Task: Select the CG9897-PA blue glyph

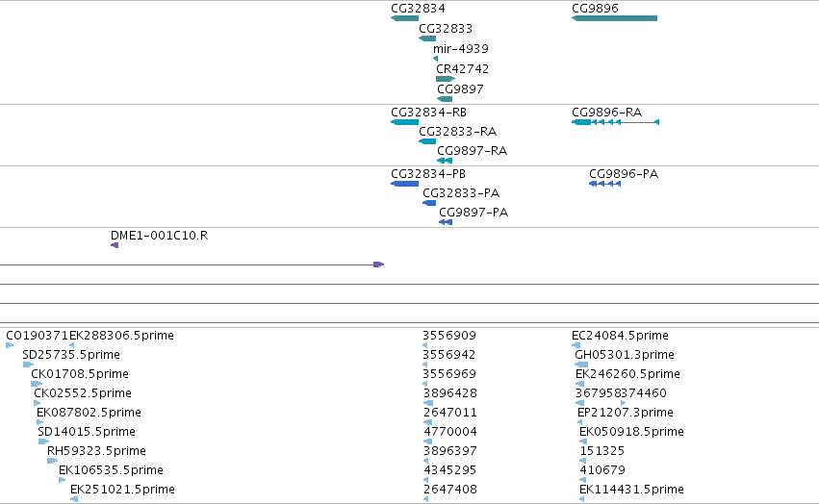Action: click(x=446, y=222)
